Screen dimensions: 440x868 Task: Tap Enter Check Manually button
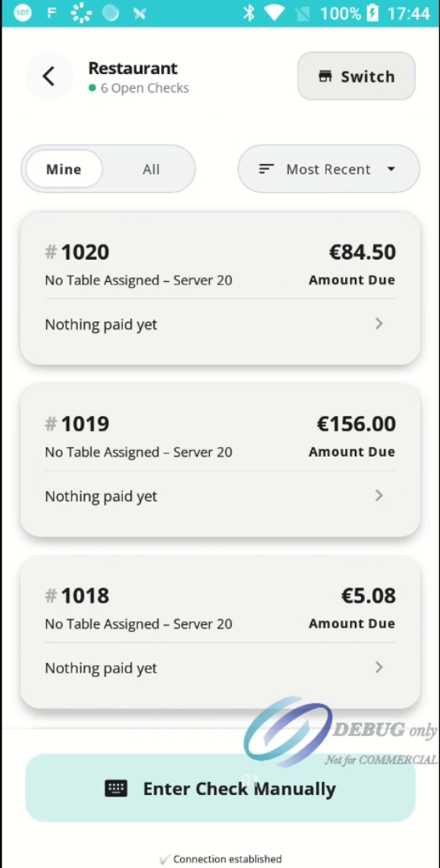pyautogui.click(x=220, y=788)
